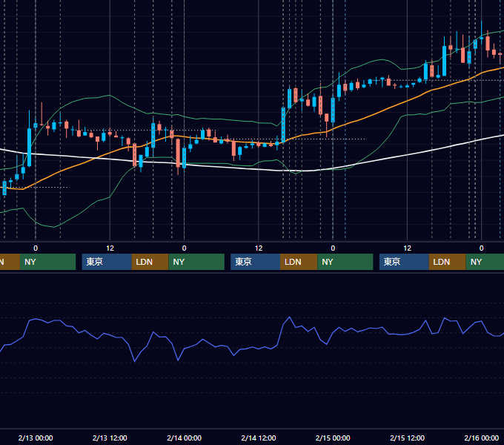Image resolution: width=504 pixels, height=445 pixels.
Task: Select NY session block after 2/13 LDN
Action: click(x=196, y=262)
